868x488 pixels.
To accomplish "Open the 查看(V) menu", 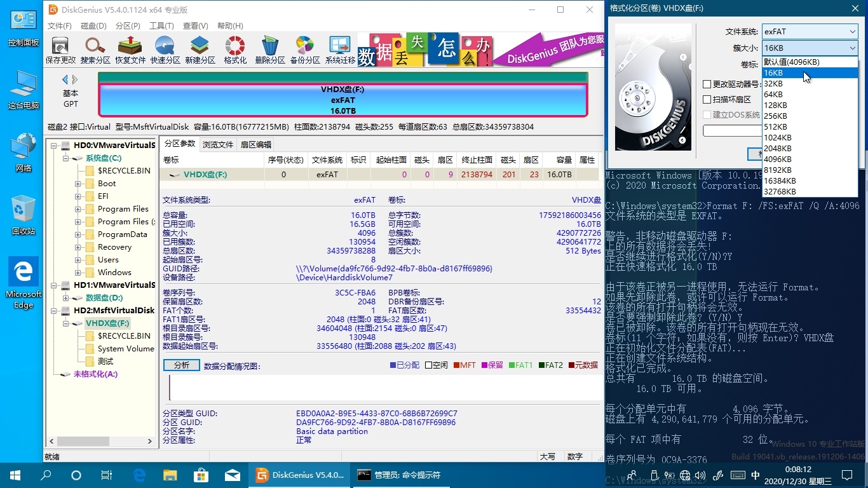I will click(195, 25).
